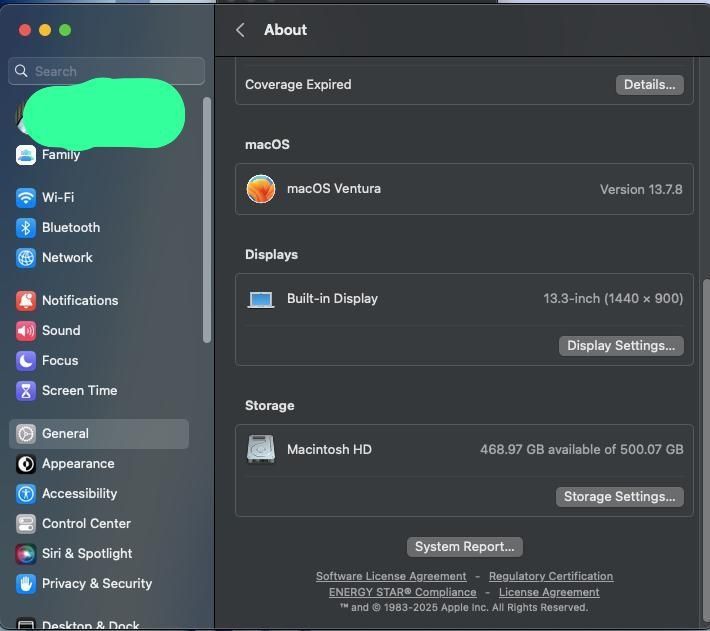Viewport: 710px width, 631px height.
Task: Open Software License Agreement link
Action: pyautogui.click(x=391, y=576)
